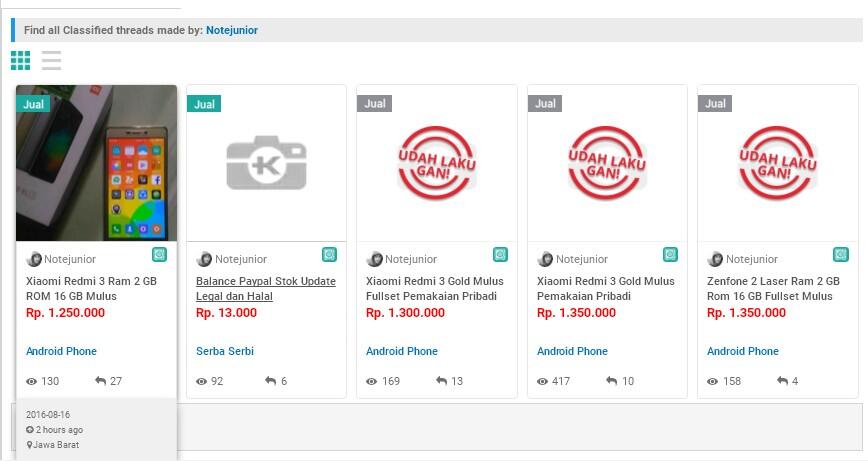Click the Jual badge on Balance Paypal card
The height and width of the screenshot is (461, 868).
coord(204,104)
